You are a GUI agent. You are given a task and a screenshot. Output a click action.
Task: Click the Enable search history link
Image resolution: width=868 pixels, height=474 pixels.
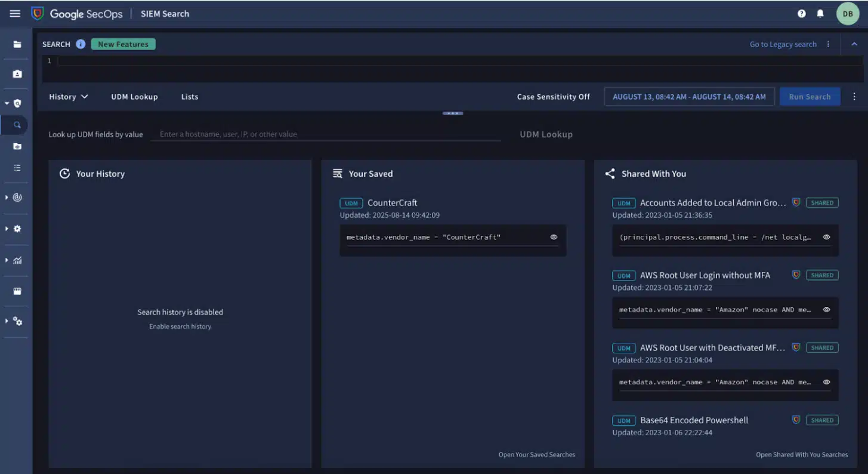pos(180,327)
